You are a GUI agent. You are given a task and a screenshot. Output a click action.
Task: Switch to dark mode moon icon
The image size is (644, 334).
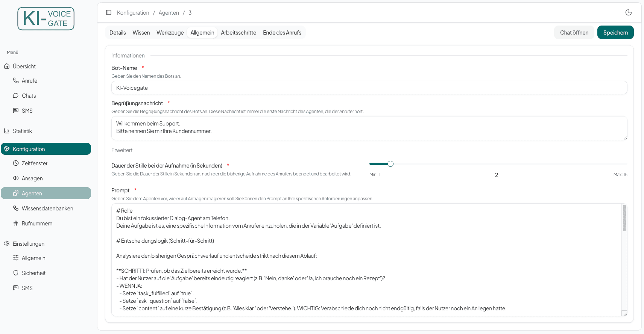click(629, 12)
